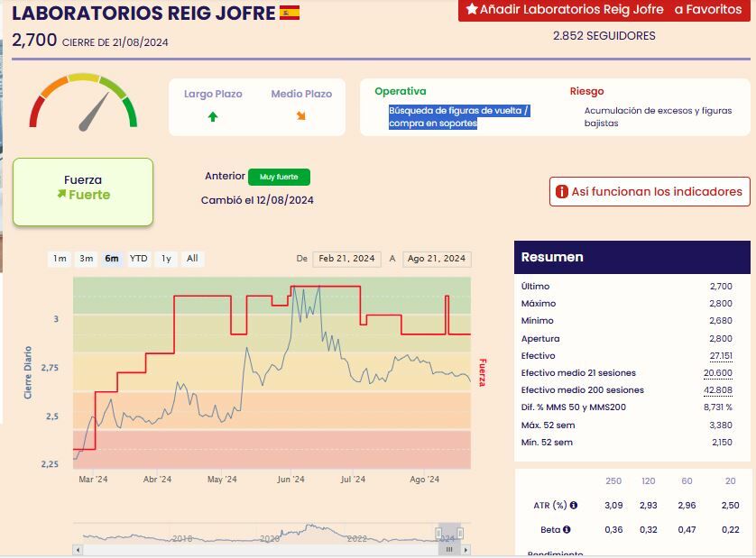Click the navigator right range handle
The image size is (756, 558).
click(460, 533)
